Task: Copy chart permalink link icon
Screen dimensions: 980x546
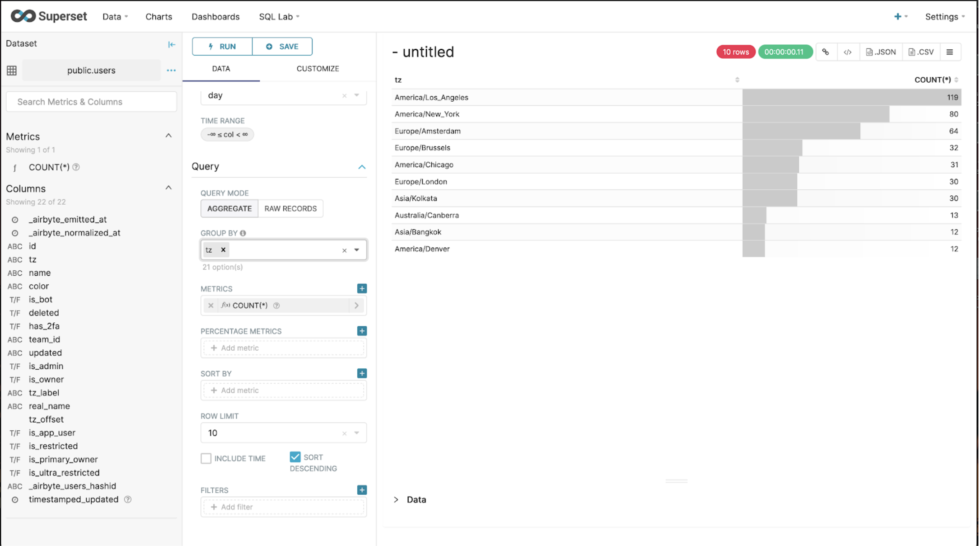Action: tap(826, 52)
